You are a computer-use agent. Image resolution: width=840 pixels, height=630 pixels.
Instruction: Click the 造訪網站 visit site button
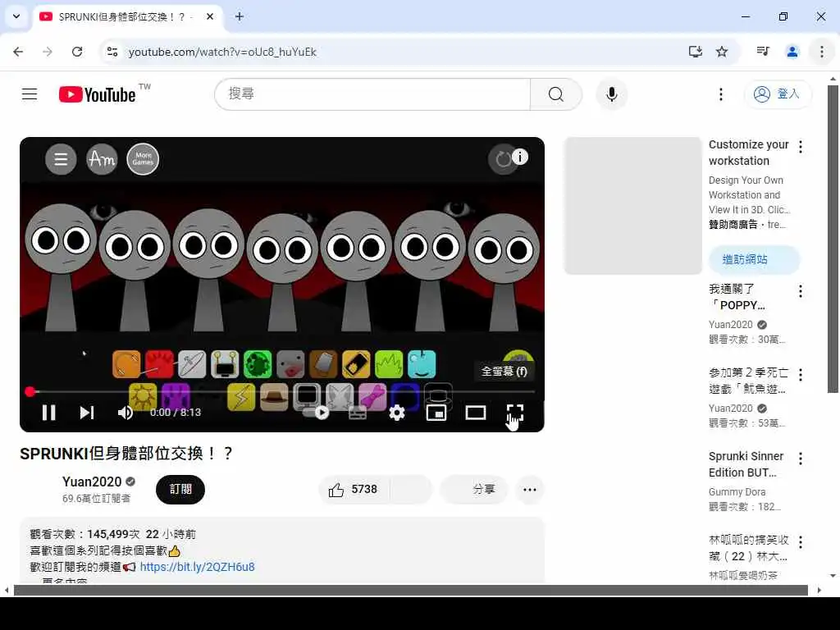[x=755, y=260]
